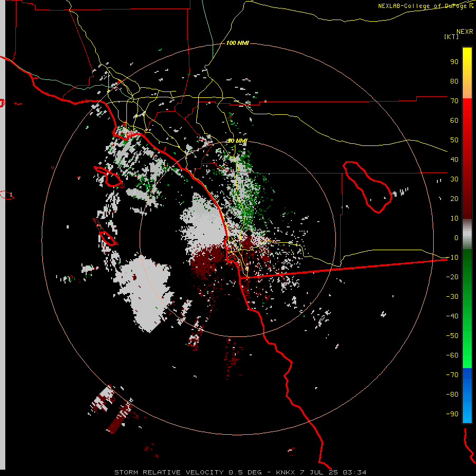The image size is (476, 476).
Task: Click the 50 NMI range ring label
Action: [x=237, y=141]
